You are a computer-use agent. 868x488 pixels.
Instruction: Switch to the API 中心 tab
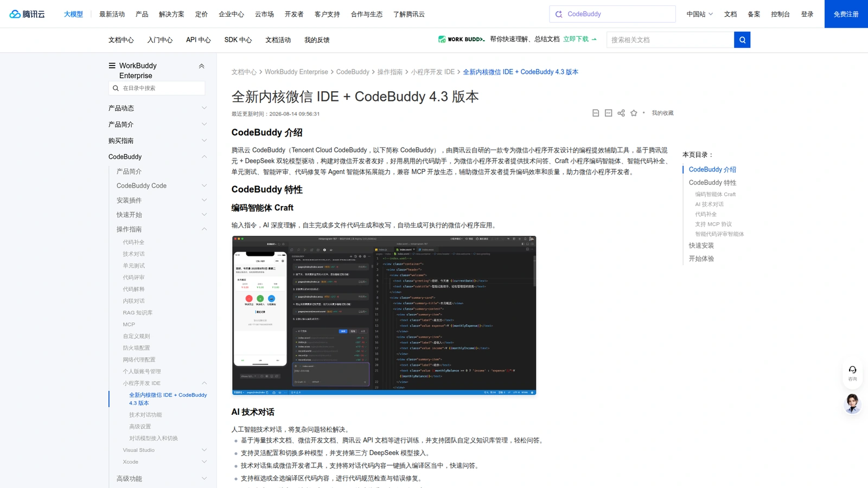click(198, 40)
